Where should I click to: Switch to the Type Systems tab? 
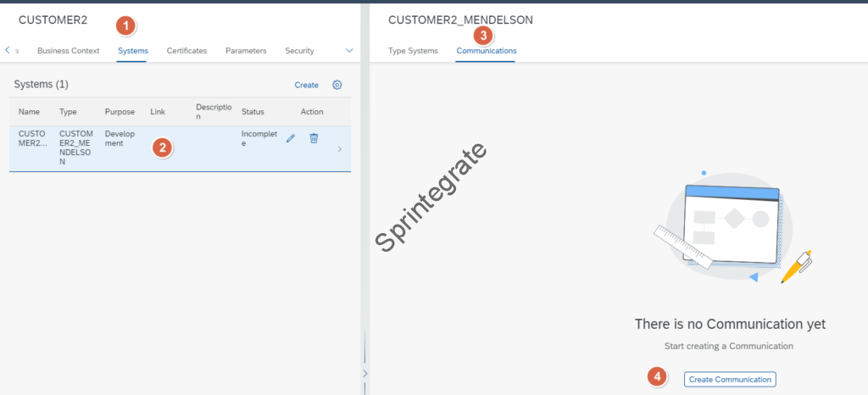click(413, 51)
